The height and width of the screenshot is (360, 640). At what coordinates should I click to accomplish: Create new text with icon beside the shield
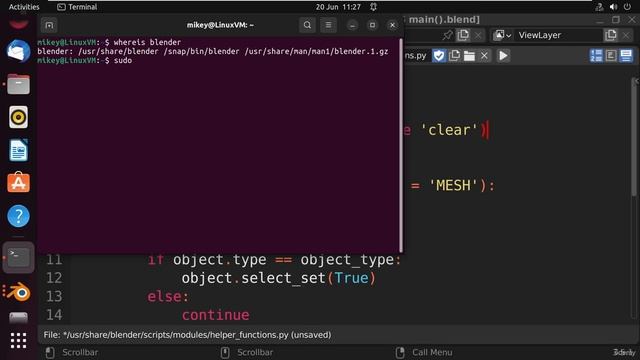454,56
